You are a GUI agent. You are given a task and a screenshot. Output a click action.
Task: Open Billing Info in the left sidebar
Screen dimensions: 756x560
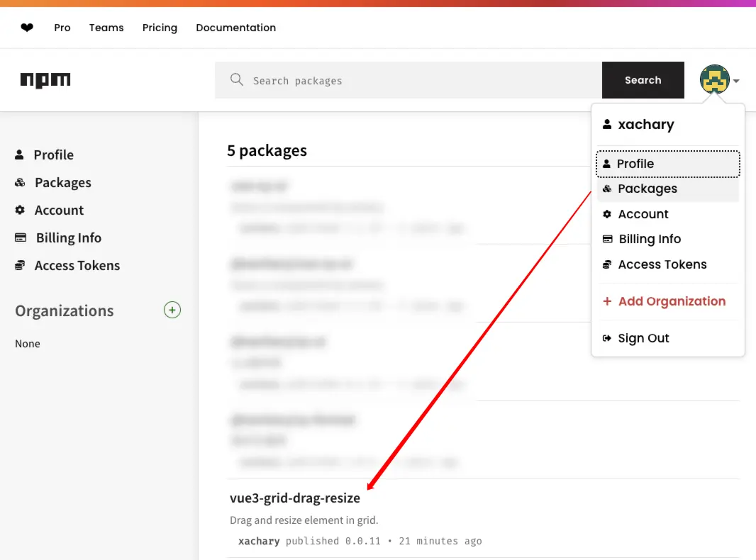click(x=69, y=237)
